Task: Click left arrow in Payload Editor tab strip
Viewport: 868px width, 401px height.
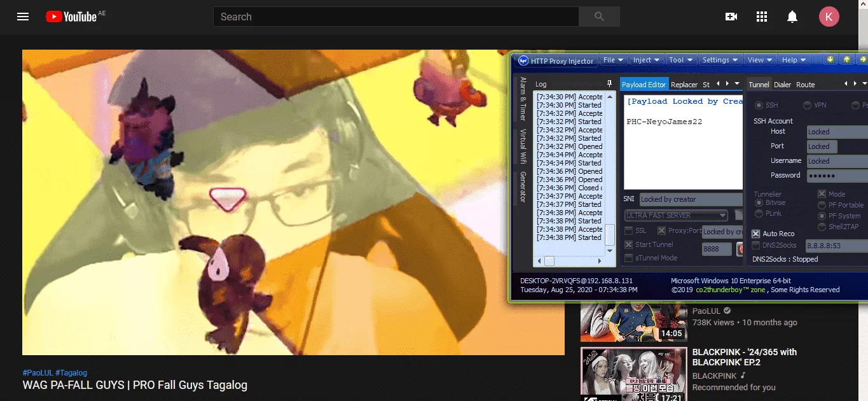Action: (x=719, y=83)
